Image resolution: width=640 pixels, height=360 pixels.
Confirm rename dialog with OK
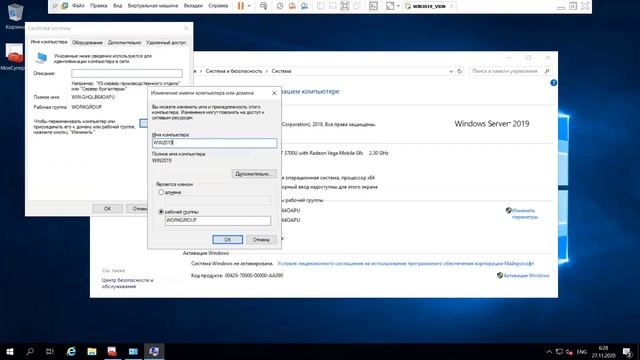(227, 240)
